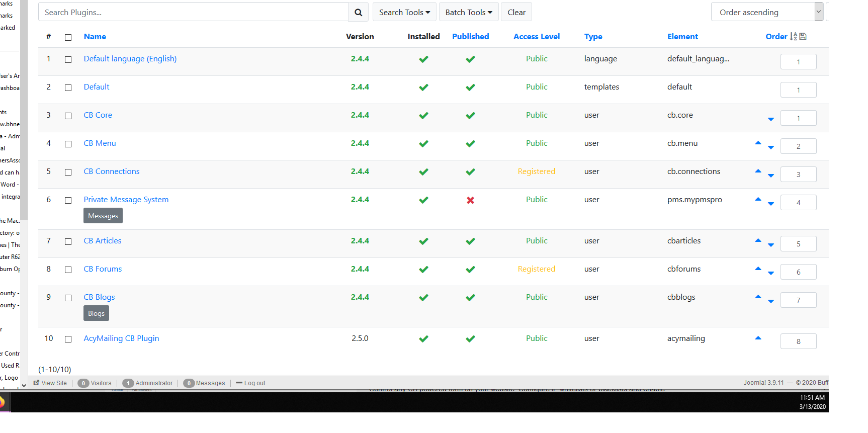Select checkbox for Private Message System
This screenshot has width=868, height=433.
[x=68, y=200]
